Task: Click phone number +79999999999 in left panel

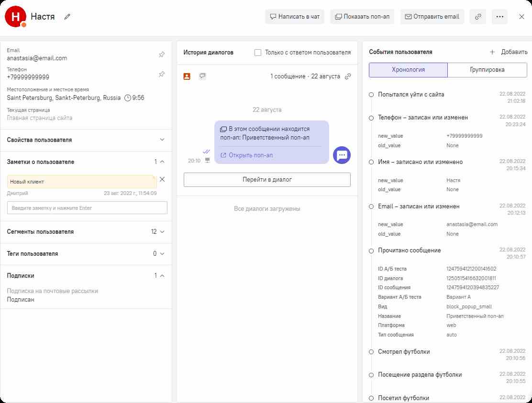Action: [28, 77]
